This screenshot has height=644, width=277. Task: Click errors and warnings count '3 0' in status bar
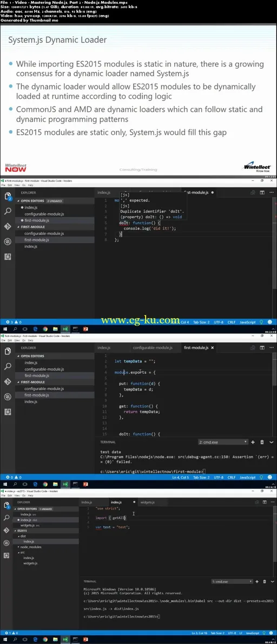click(13, 323)
